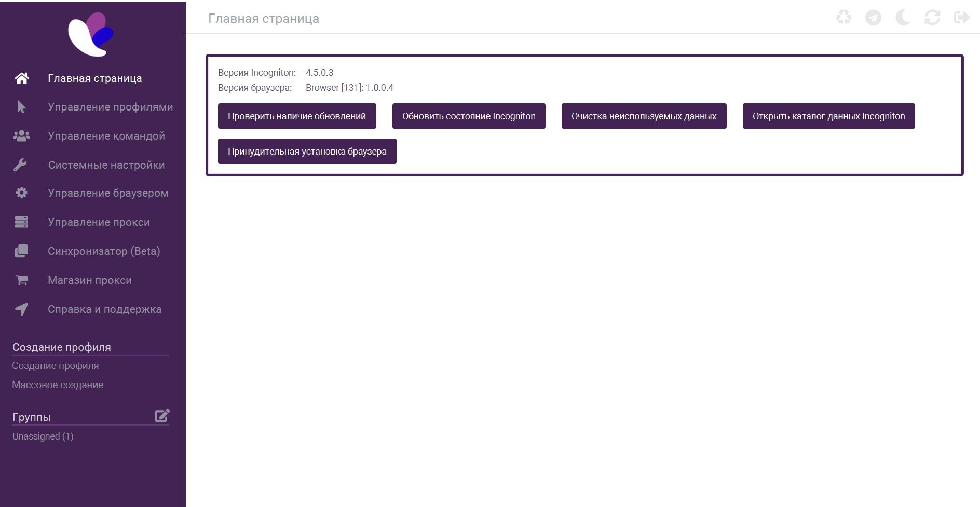This screenshot has width=980, height=507.
Task: Open Главная страница menu item
Action: coord(95,78)
